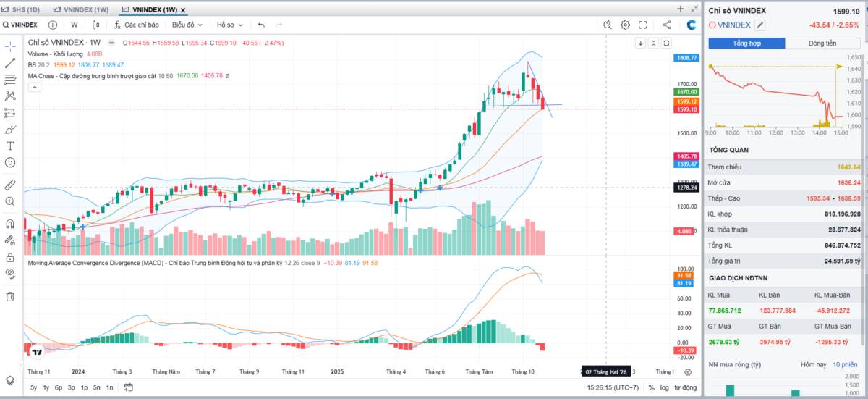Hide all drawings with eye icon
This screenshot has height=399, width=868.
click(x=10, y=273)
